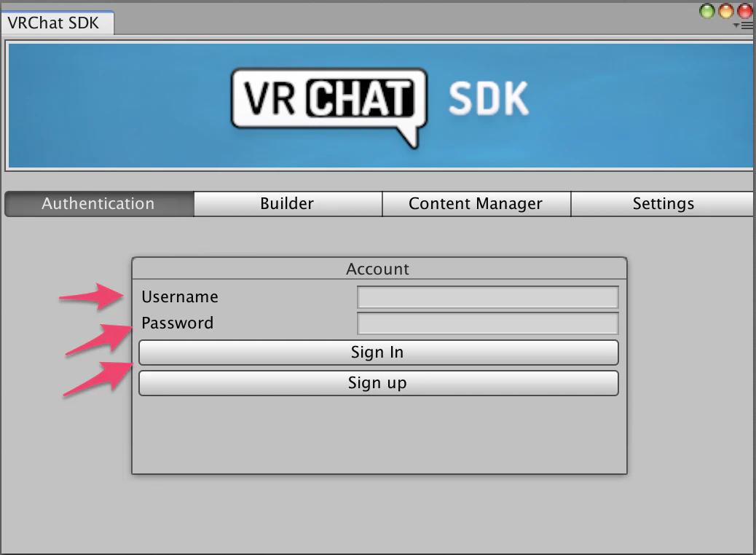Click the red window button
The height and width of the screenshot is (555, 756).
click(745, 11)
